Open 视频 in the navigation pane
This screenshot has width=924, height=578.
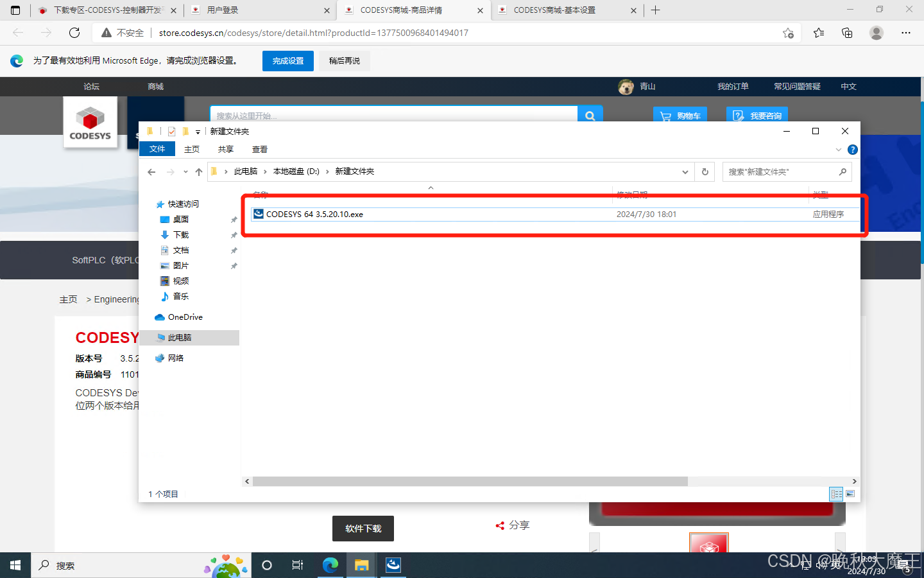tap(180, 281)
